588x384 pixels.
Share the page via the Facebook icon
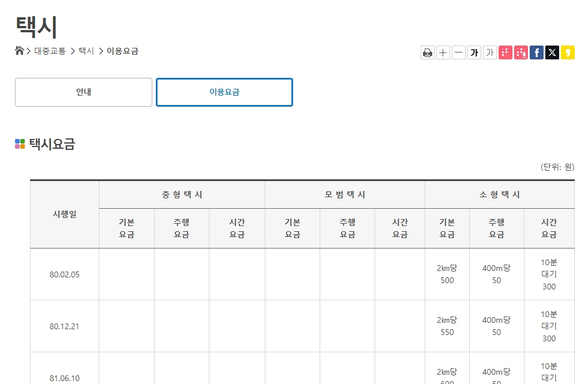click(536, 52)
